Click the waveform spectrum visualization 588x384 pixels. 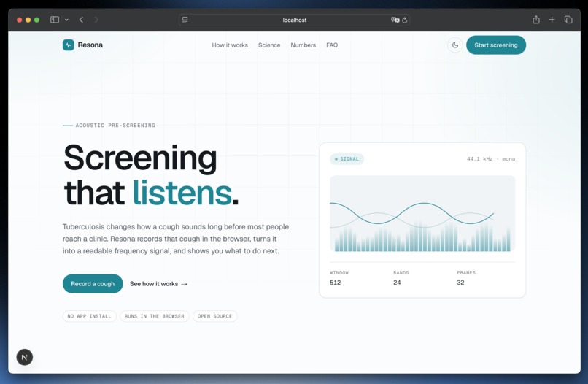tap(422, 214)
